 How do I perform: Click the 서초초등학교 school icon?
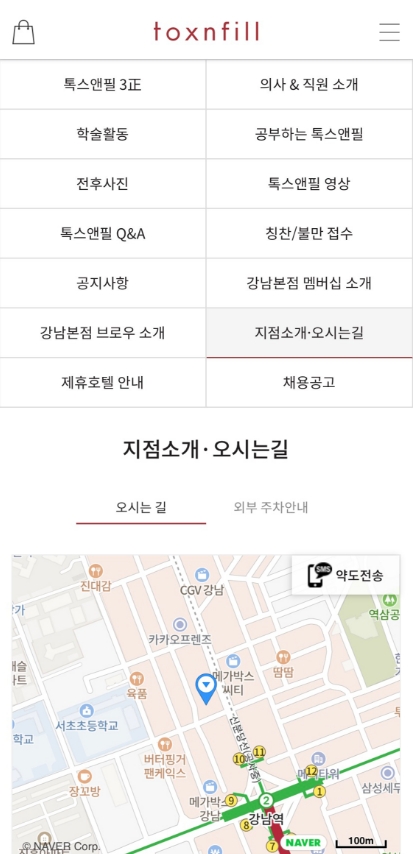pos(86,710)
